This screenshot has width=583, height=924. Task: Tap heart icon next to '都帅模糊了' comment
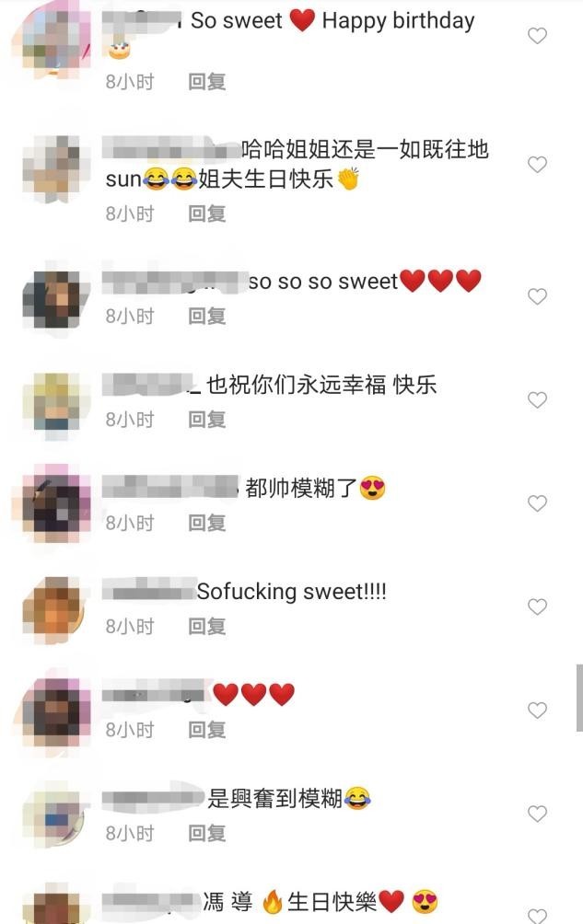[x=537, y=503]
